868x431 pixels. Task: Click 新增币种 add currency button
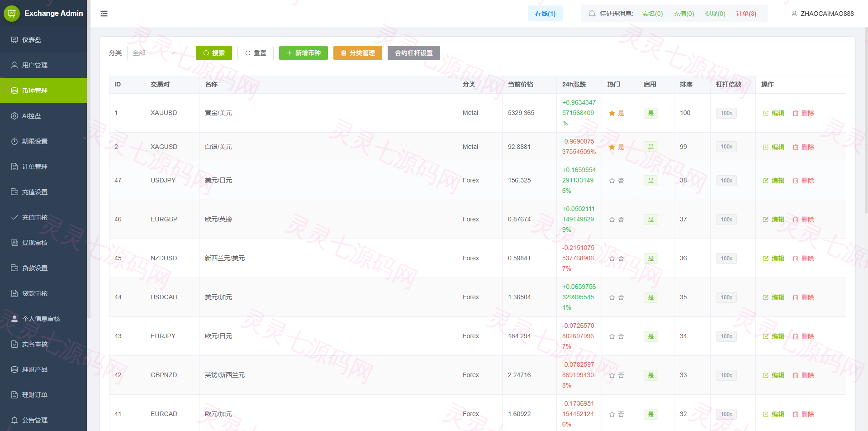coord(304,53)
